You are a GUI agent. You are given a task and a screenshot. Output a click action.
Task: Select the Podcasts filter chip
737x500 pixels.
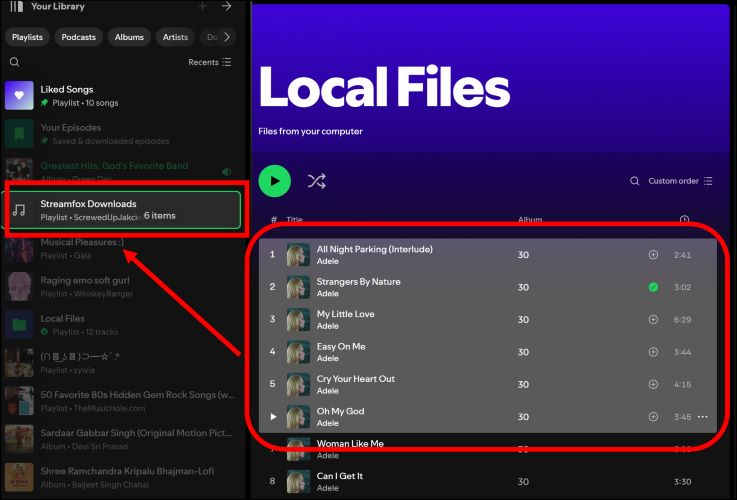[x=78, y=37]
